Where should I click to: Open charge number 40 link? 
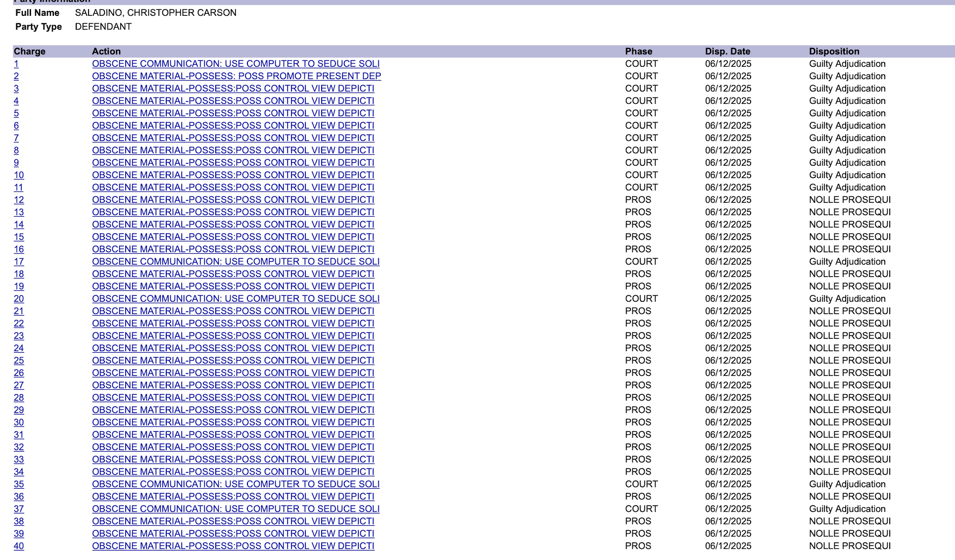[19, 546]
